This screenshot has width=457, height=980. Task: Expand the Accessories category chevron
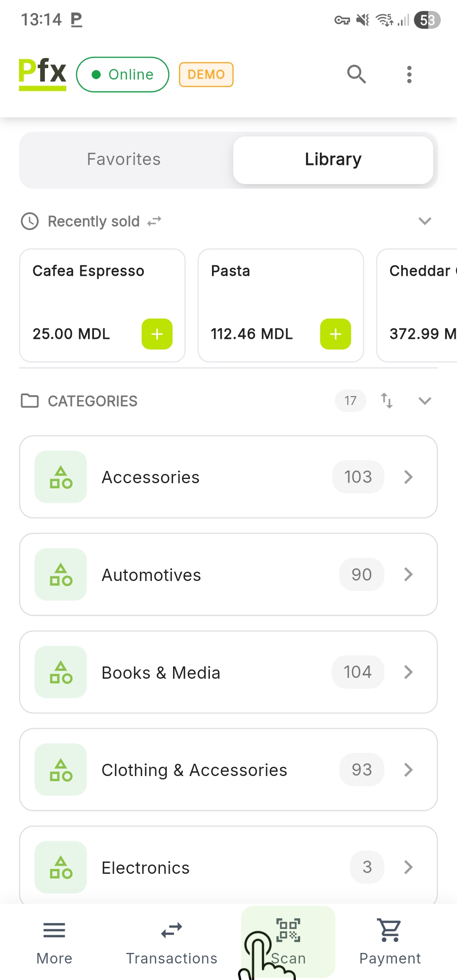408,477
